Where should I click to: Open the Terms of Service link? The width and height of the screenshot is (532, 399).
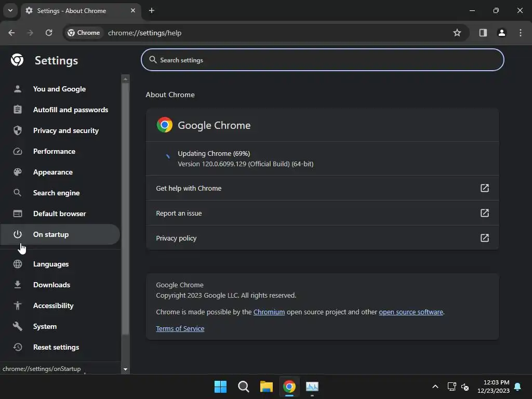tap(180, 328)
